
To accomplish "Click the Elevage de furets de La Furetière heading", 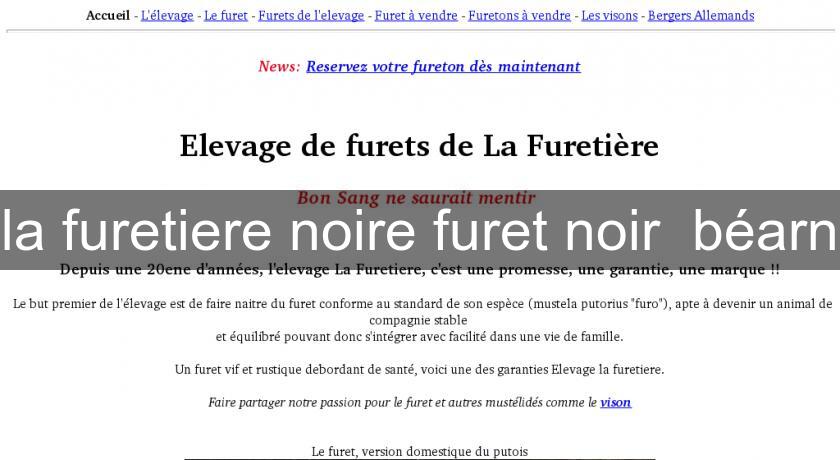I will click(x=419, y=146).
